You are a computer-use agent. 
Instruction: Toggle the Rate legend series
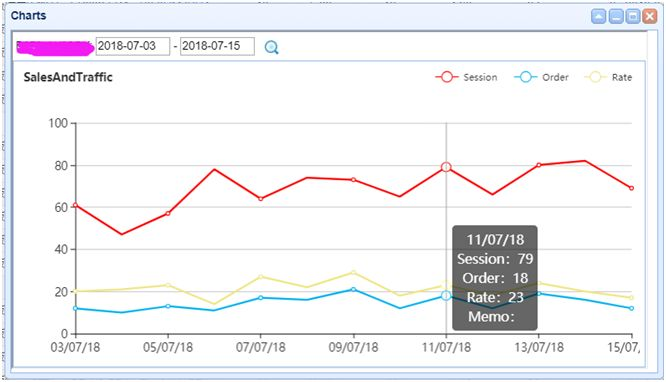(x=608, y=77)
